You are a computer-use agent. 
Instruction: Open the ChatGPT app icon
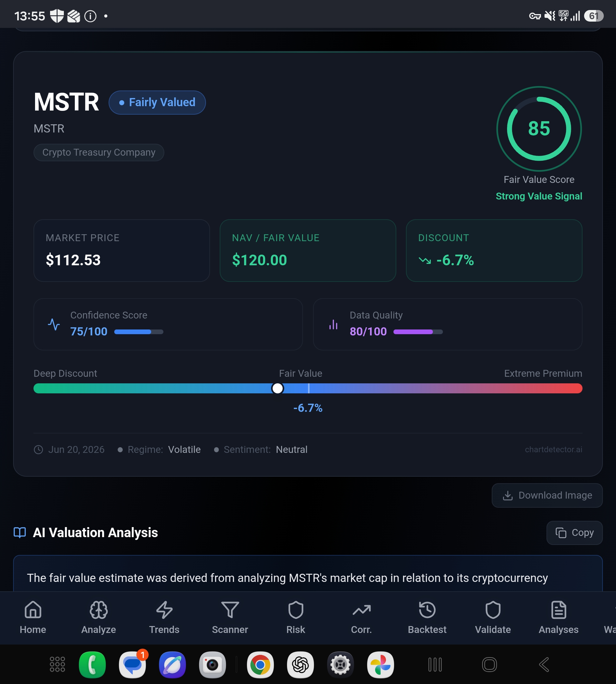point(300,665)
